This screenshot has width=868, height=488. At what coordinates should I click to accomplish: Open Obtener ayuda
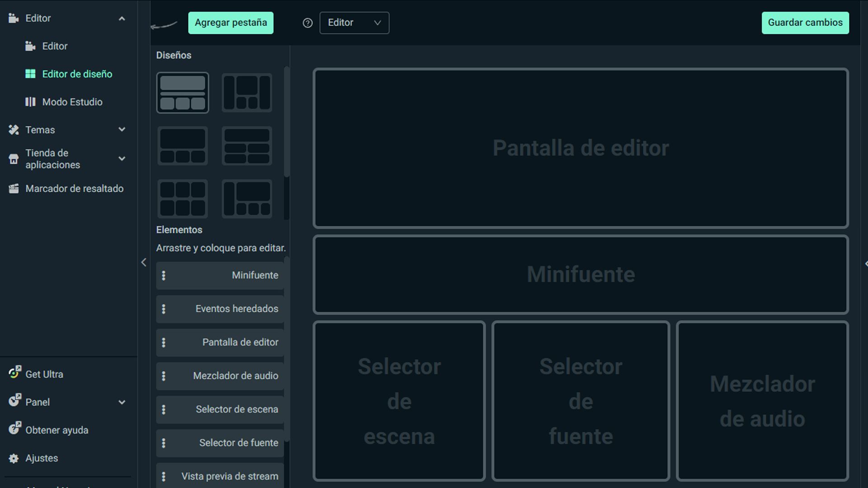point(57,430)
